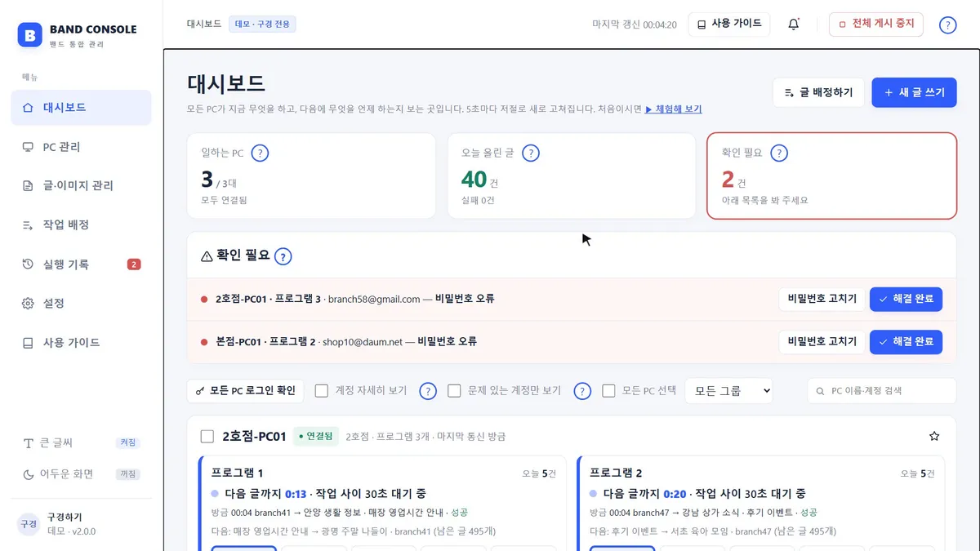This screenshot has height=551, width=980.
Task: Click the warning triangle icon in 확인 필요 heading
Action: point(207,256)
